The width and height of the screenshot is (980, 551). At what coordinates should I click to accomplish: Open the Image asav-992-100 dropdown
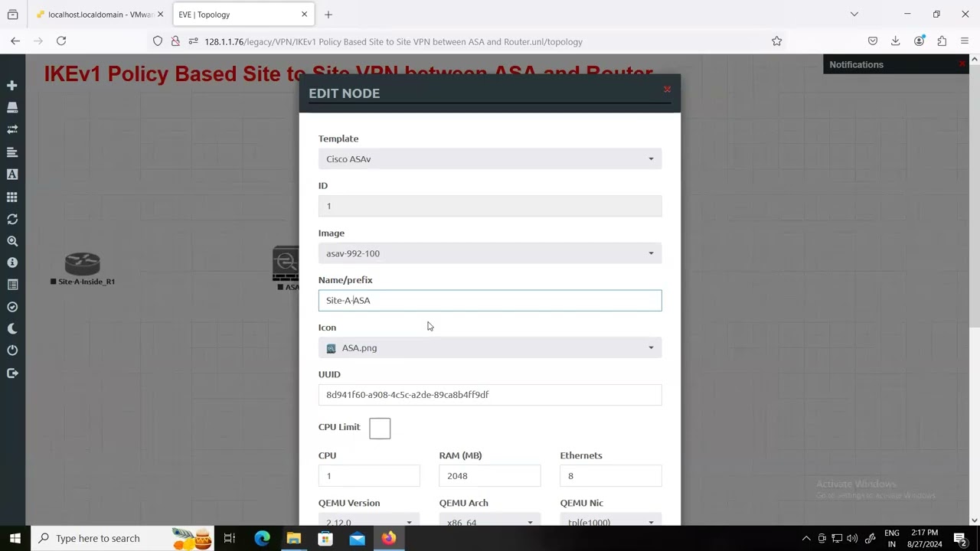(490, 253)
